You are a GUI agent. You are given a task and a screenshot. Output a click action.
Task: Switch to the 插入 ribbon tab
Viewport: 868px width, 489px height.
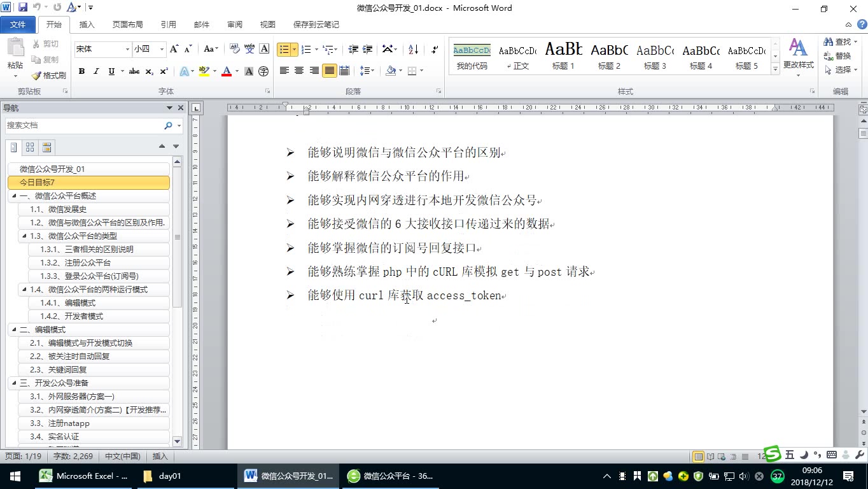[x=87, y=24]
